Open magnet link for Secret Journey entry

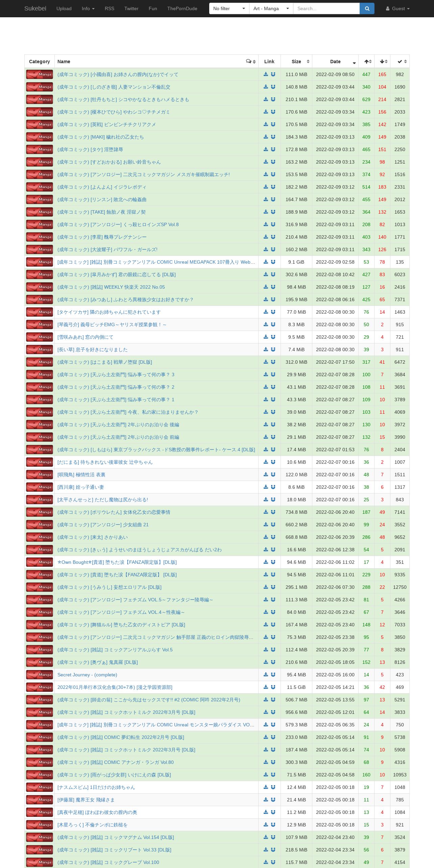pyautogui.click(x=273, y=675)
